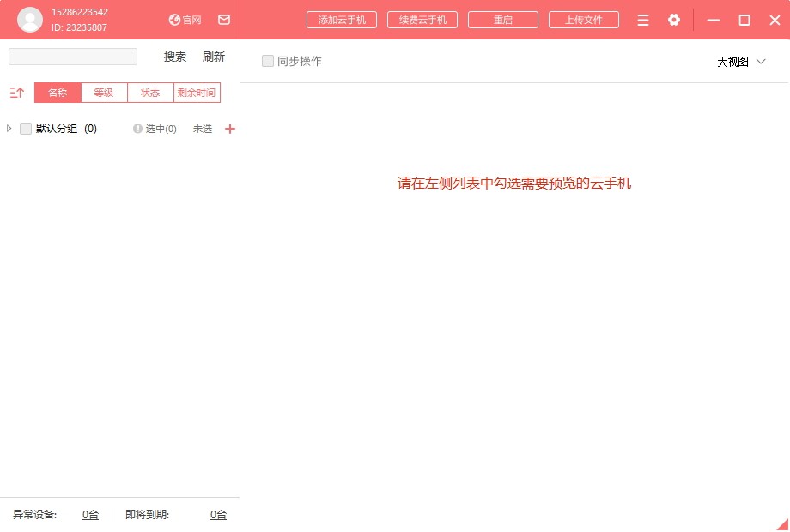
Task: Focus the cloud phone search field
Action: [72, 57]
